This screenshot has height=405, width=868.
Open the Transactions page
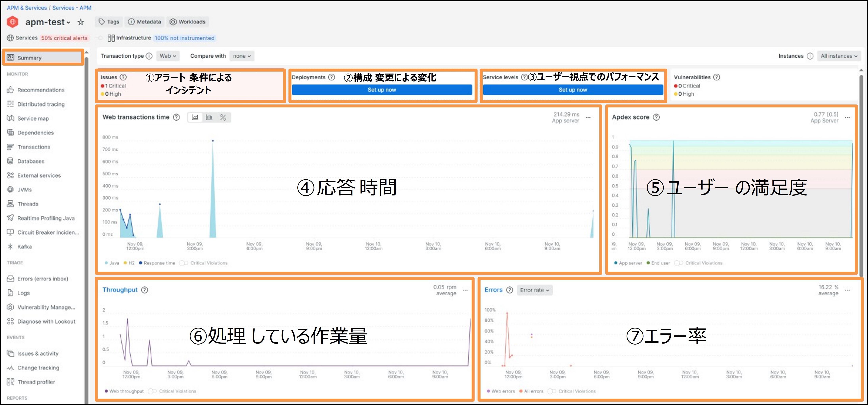click(34, 147)
